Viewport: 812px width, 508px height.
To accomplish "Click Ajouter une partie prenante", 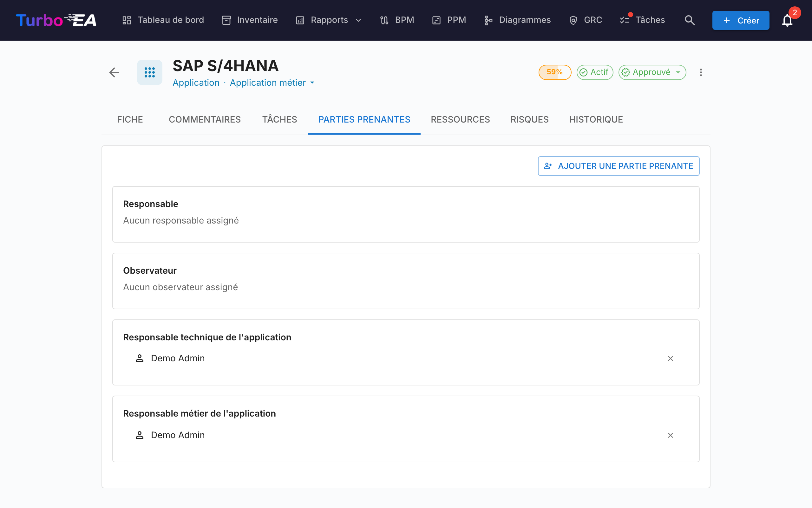I will coord(619,166).
